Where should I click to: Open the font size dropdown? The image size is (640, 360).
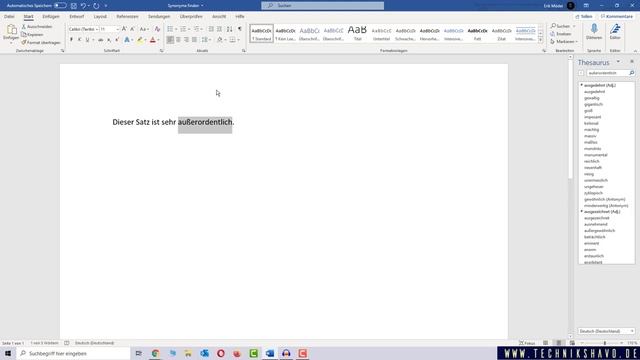click(118, 29)
